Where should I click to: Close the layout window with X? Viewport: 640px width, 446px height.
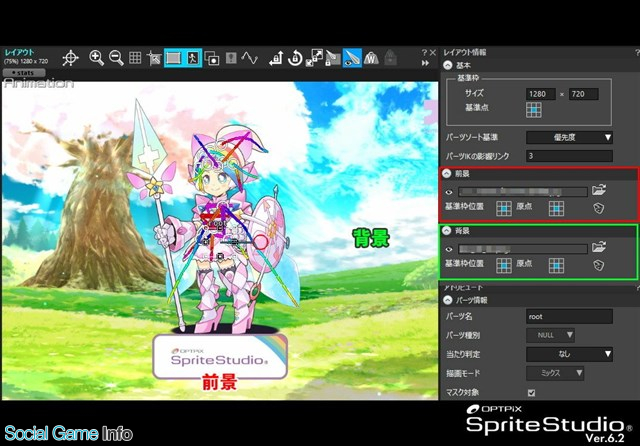pyautogui.click(x=433, y=52)
